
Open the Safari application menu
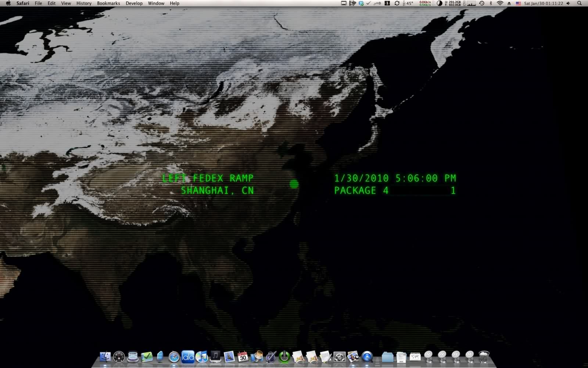point(23,3)
